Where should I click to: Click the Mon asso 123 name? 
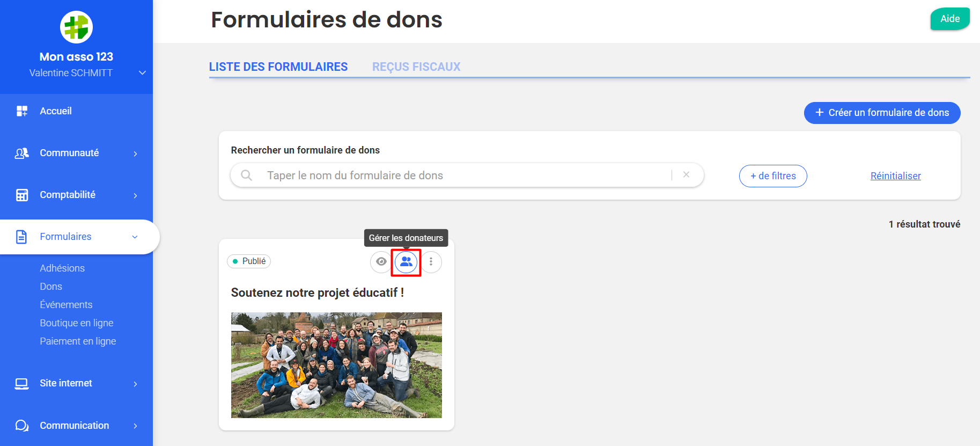[76, 56]
